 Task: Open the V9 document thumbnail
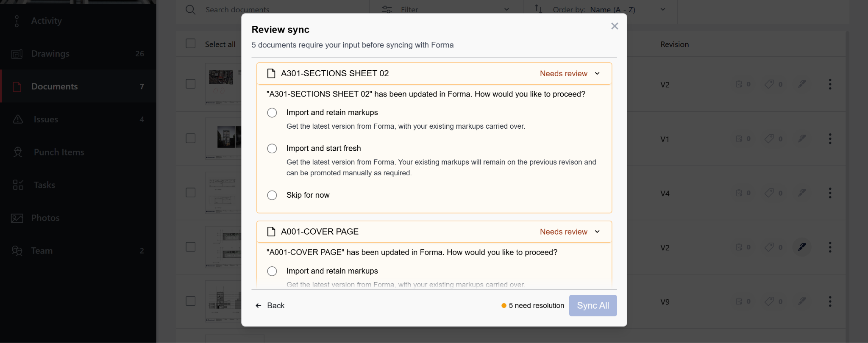click(223, 301)
